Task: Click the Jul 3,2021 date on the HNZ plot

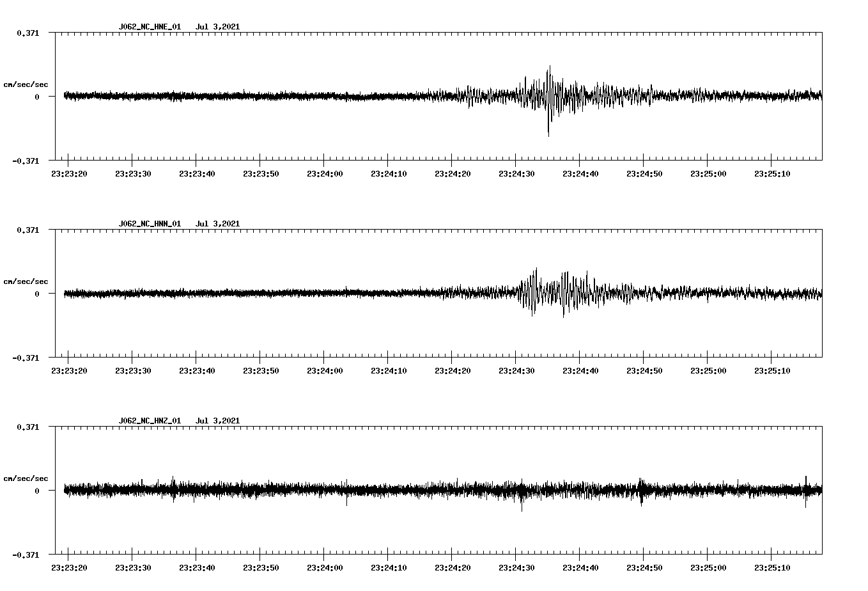Action: (x=217, y=421)
